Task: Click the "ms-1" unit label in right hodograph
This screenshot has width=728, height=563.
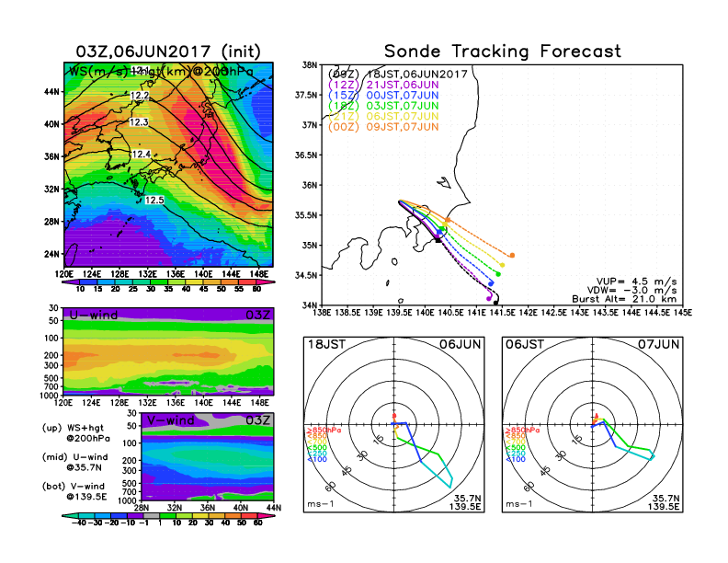Action: tap(519, 504)
